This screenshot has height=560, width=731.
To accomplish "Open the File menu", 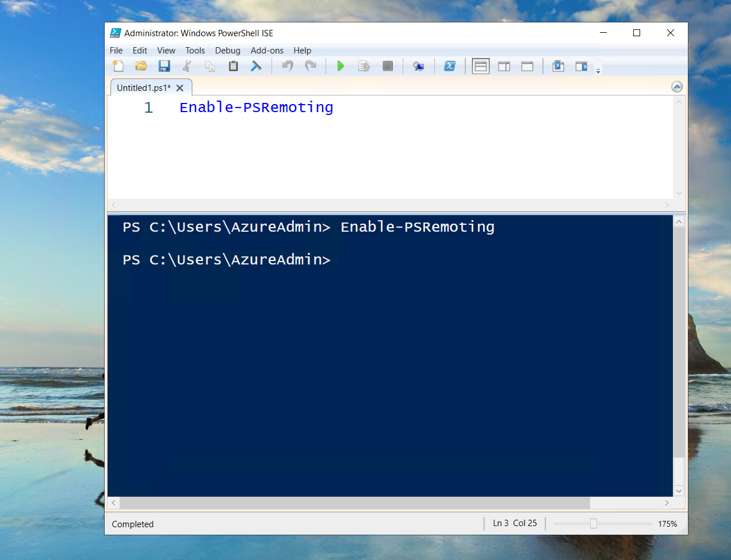I will tap(116, 51).
